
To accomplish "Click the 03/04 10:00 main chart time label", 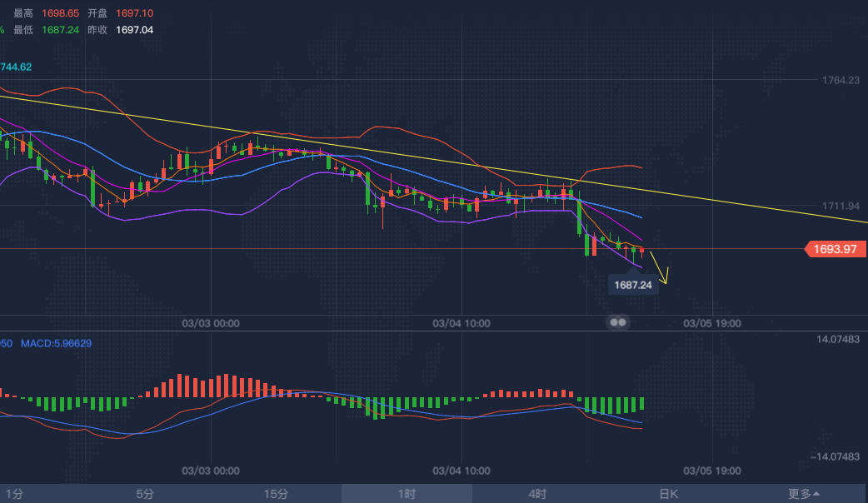I will (x=461, y=323).
